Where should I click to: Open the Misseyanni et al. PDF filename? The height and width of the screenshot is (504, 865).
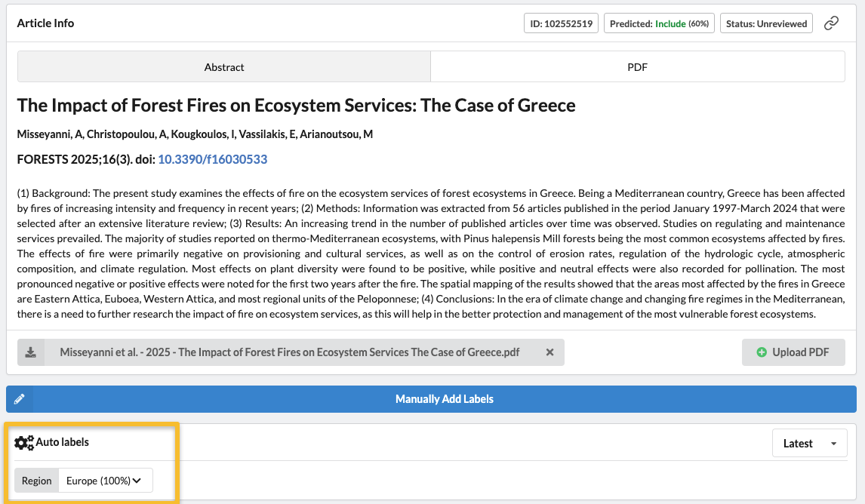tap(290, 352)
